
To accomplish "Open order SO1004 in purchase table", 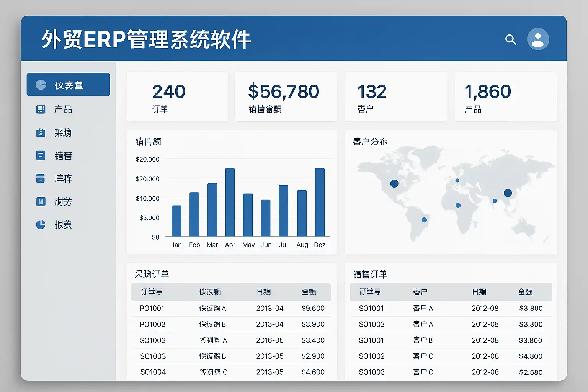I will point(153,372).
